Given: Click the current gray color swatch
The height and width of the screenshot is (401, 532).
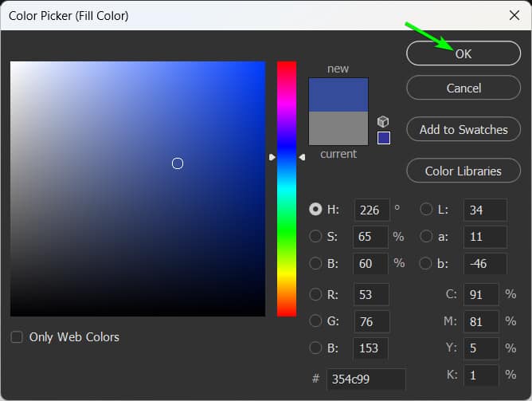Looking at the screenshot, I should pos(338,128).
